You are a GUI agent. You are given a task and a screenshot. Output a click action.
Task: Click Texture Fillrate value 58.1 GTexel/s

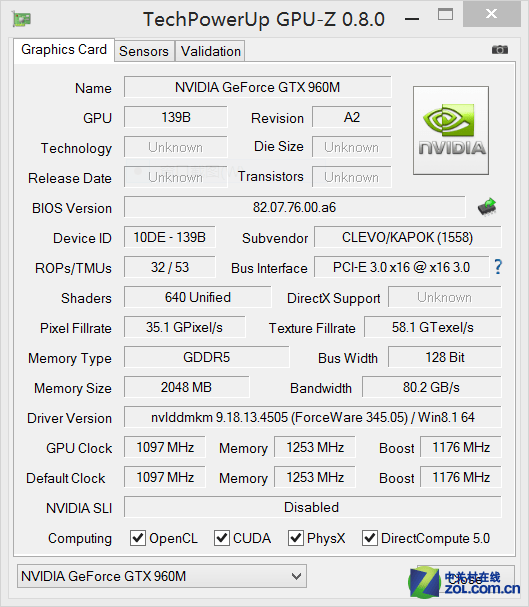(433, 327)
